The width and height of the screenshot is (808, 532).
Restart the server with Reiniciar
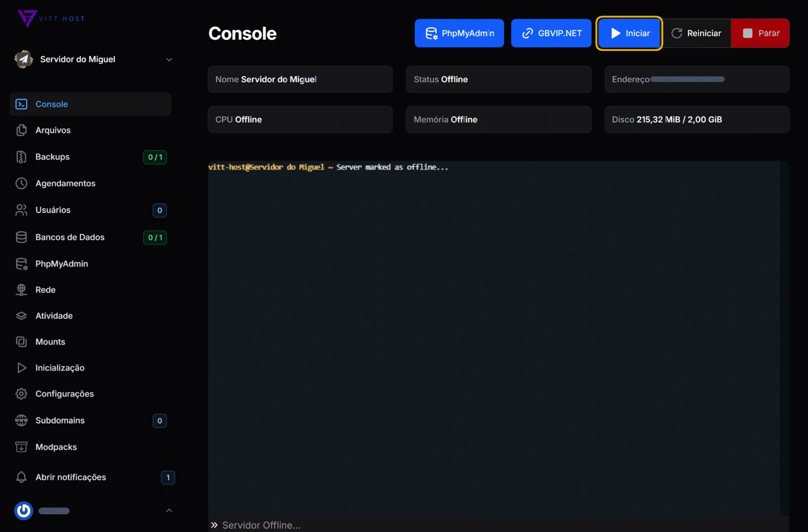[x=696, y=33]
